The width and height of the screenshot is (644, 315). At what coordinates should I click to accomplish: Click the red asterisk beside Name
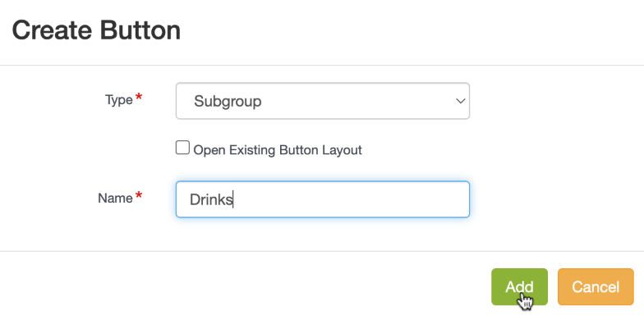139,195
